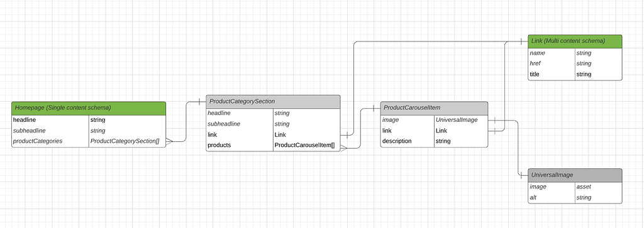The height and width of the screenshot is (228, 644).
Task: Click the UniversalImage type cell in ProductCarouselItem
Action: pyautogui.click(x=461, y=120)
